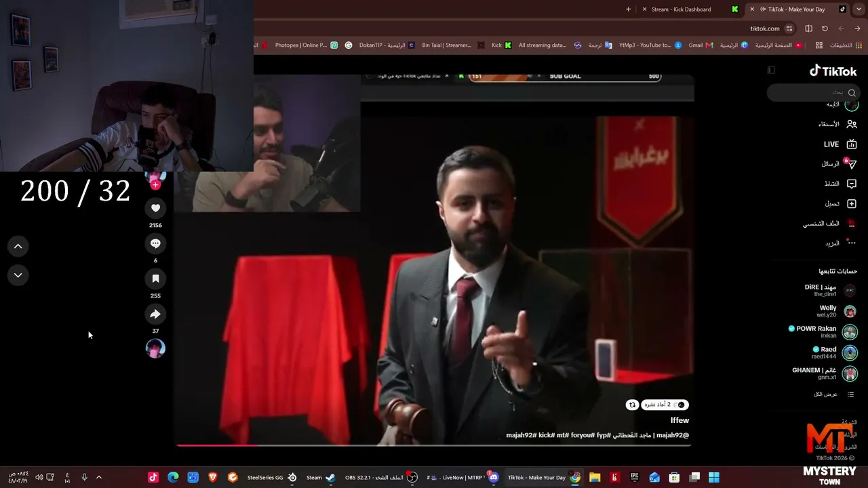The image size is (868, 488).
Task: Open the Windows Start button
Action: tap(714, 477)
